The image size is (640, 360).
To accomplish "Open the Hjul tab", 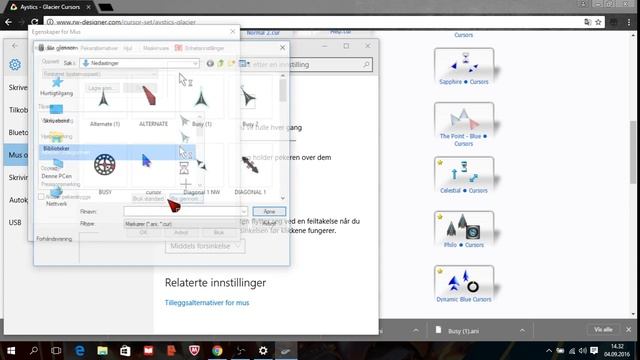I will [128, 48].
